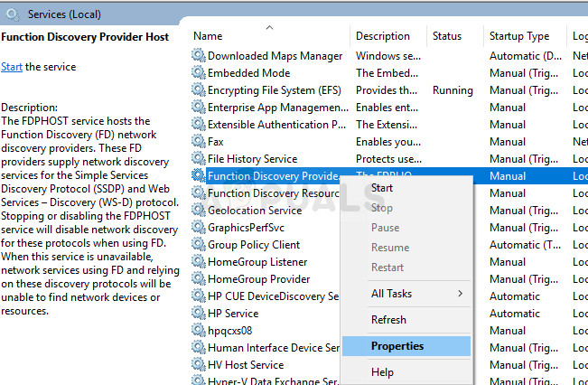Sort services by the Startup Type column
The width and height of the screenshot is (588, 385).
pyautogui.click(x=518, y=36)
